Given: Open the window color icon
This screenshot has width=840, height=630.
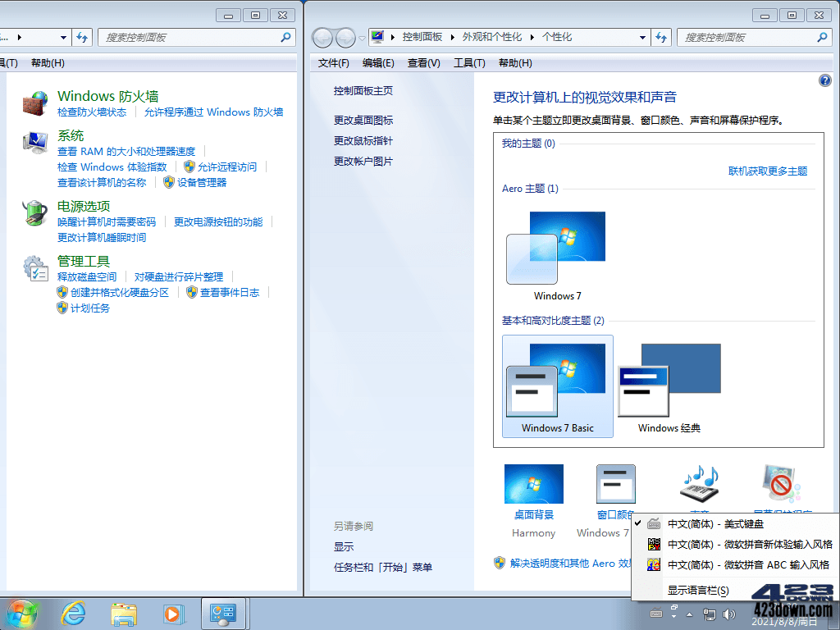Looking at the screenshot, I should pyautogui.click(x=615, y=484).
